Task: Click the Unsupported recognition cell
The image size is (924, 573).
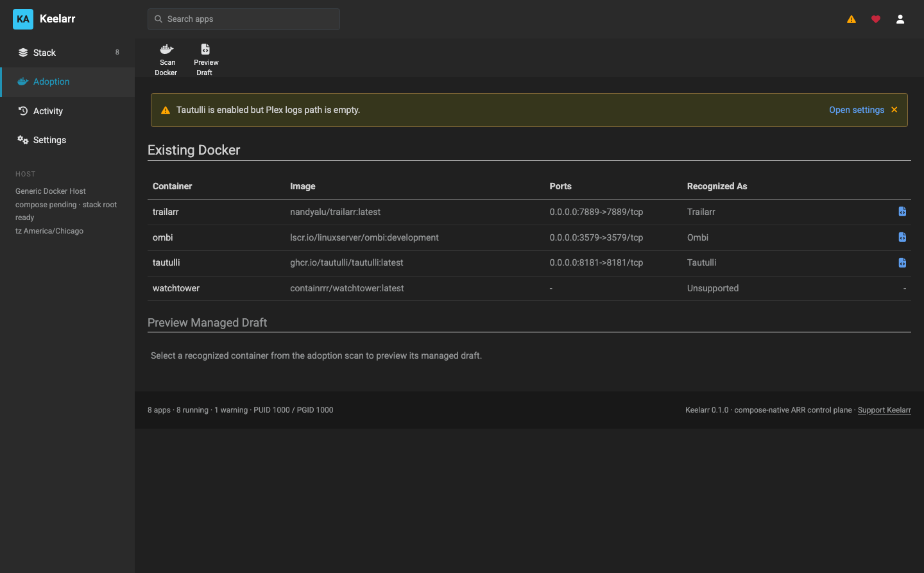Action: pos(713,288)
